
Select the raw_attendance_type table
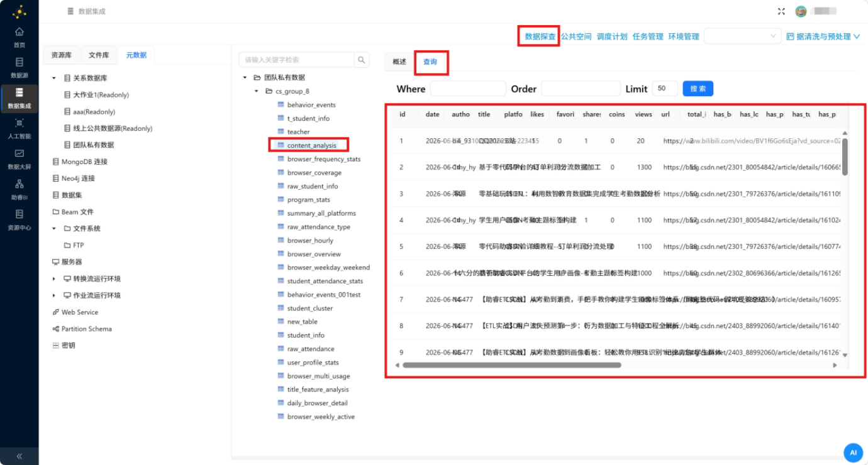click(x=319, y=227)
